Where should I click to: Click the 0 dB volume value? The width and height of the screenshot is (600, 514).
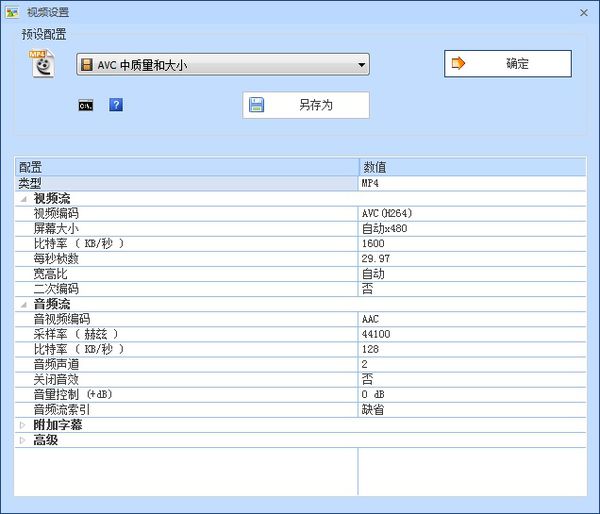tap(373, 395)
